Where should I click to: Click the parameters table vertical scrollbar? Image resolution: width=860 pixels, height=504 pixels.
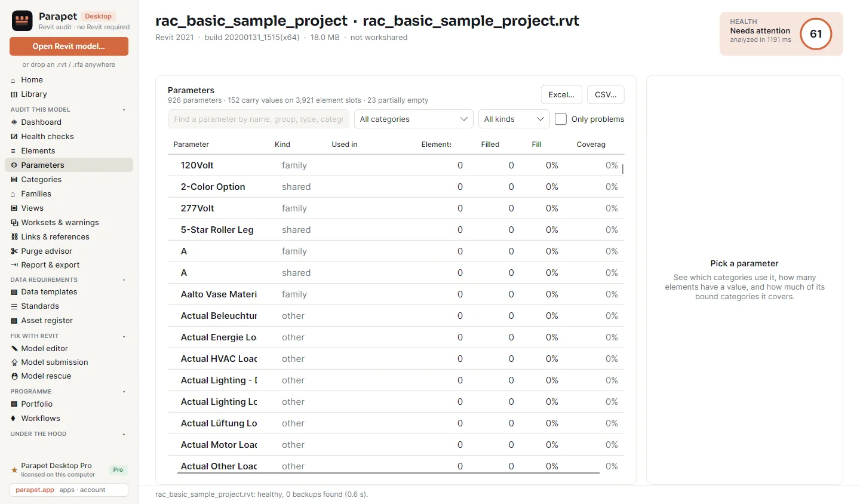[623, 169]
